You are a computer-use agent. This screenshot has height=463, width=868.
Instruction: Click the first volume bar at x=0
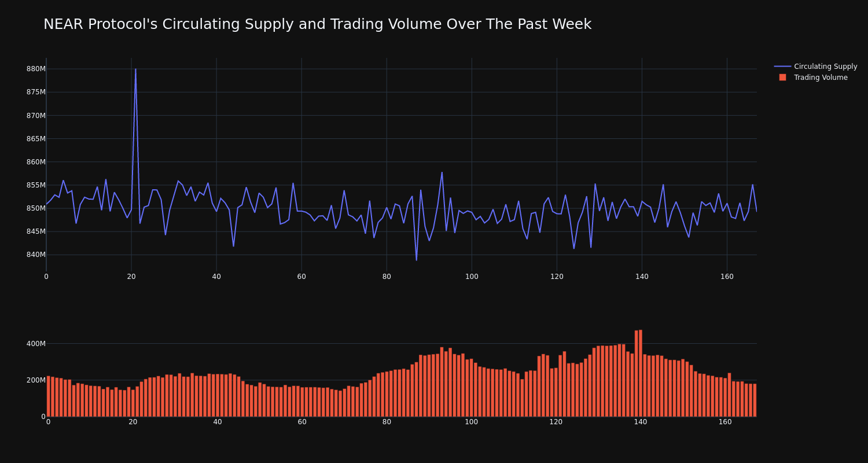[x=48, y=396]
